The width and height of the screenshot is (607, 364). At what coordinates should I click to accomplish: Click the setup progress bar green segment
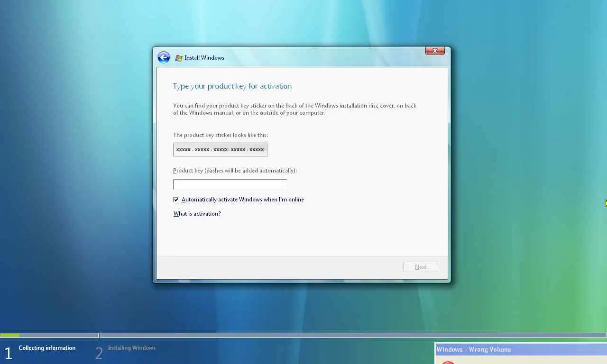click(x=10, y=335)
